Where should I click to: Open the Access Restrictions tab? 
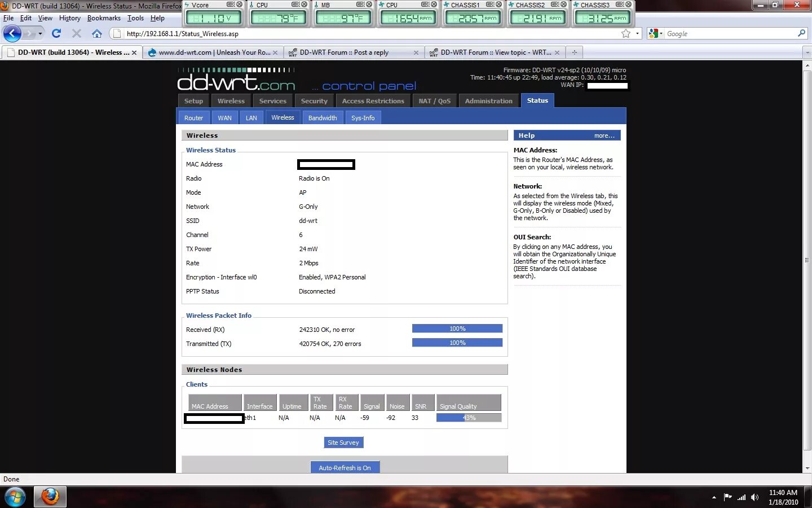[373, 101]
